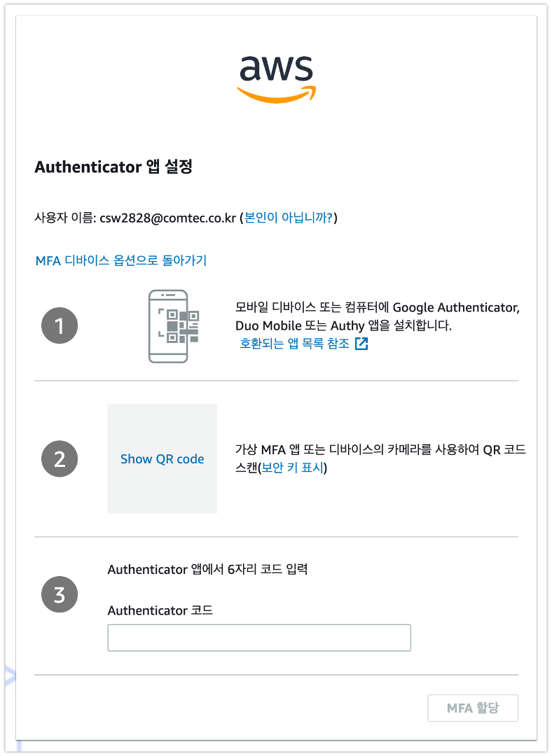Image resolution: width=552 pixels, height=756 pixels.
Task: Click the "MFA 할당" button
Action: tap(473, 708)
